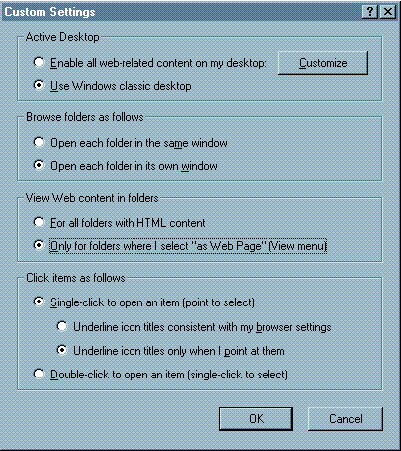Click the Click items as follows label
Image resolution: width=401 pixels, height=451 pixels.
click(76, 278)
